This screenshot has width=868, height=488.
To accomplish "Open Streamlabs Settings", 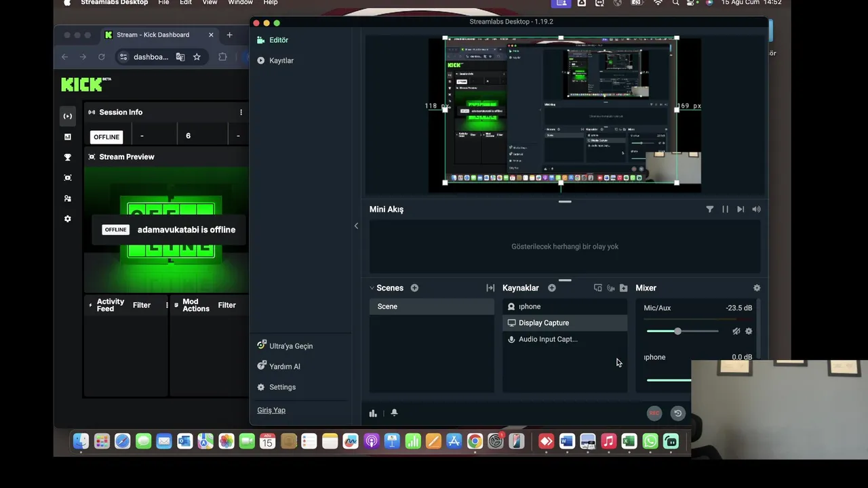I will tap(277, 387).
